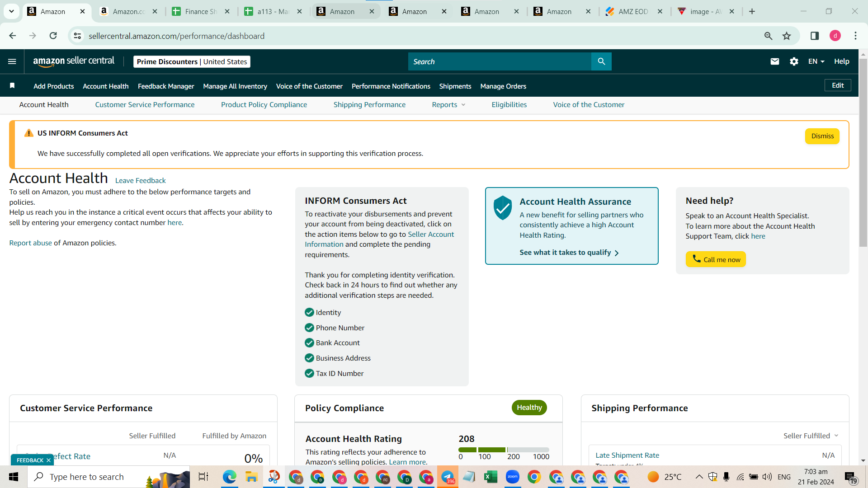The height and width of the screenshot is (488, 868).
Task: Click the Leave Feedback link
Action: click(x=141, y=180)
